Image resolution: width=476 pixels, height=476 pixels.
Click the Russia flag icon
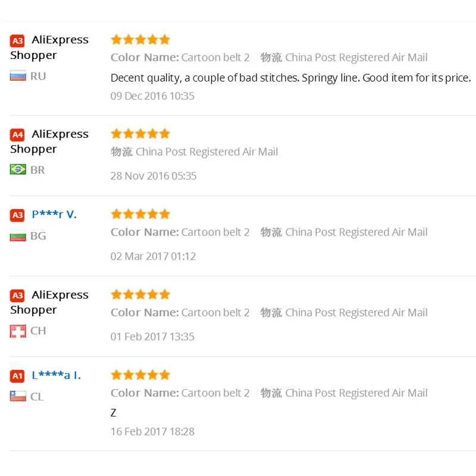tap(18, 76)
